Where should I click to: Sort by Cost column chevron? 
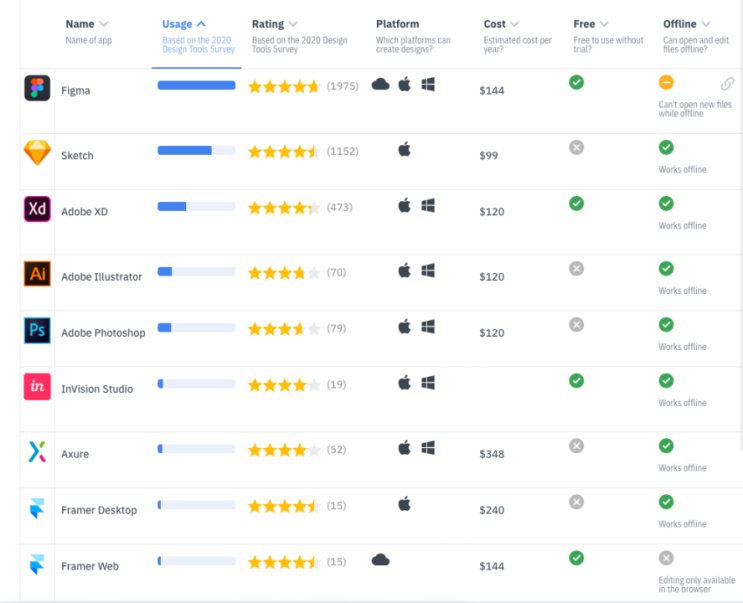[x=515, y=24]
